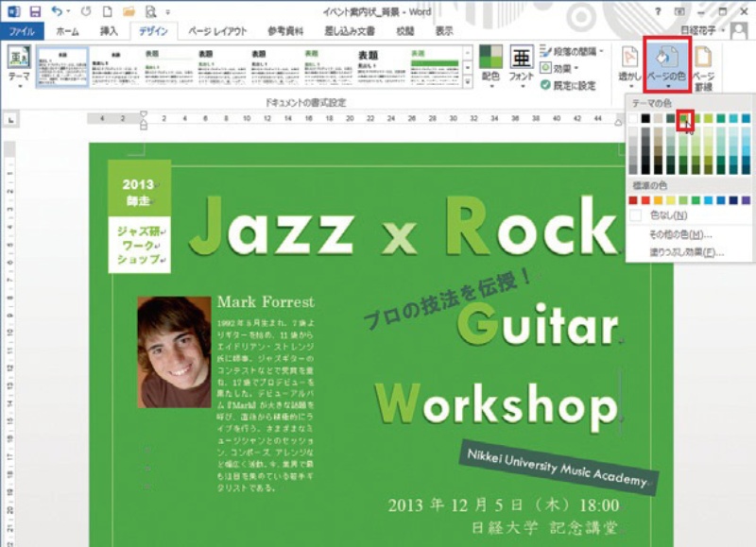Select the first document formatting style thumbnail
The image size is (756, 547).
(x=62, y=67)
